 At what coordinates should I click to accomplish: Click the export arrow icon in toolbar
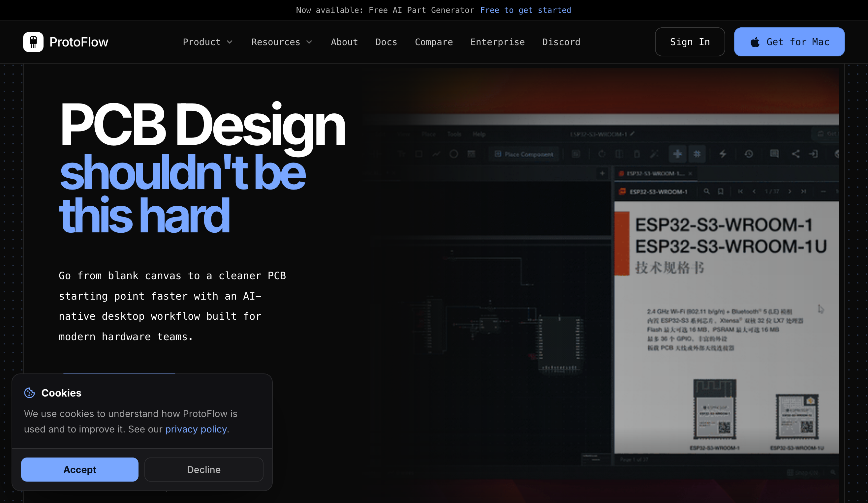pos(813,154)
